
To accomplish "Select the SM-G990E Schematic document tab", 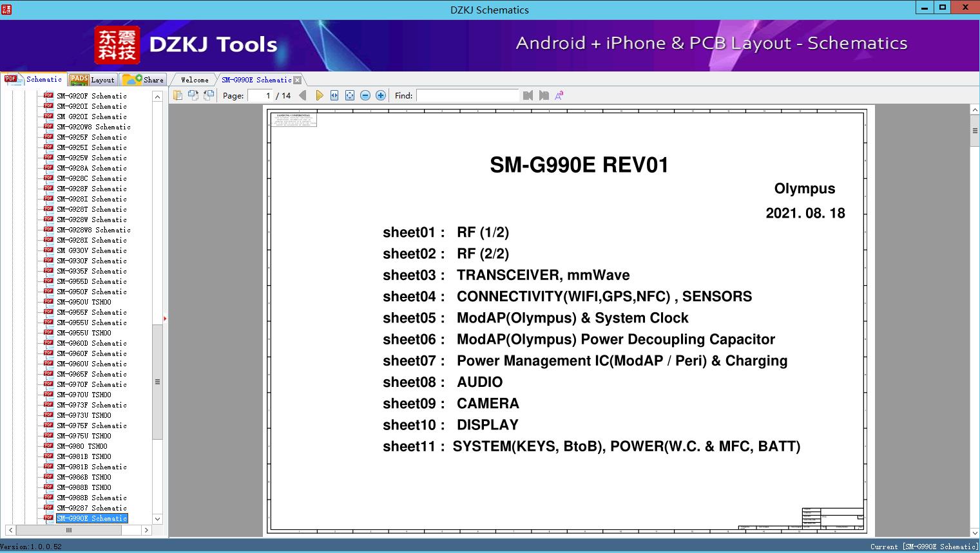I will click(256, 80).
